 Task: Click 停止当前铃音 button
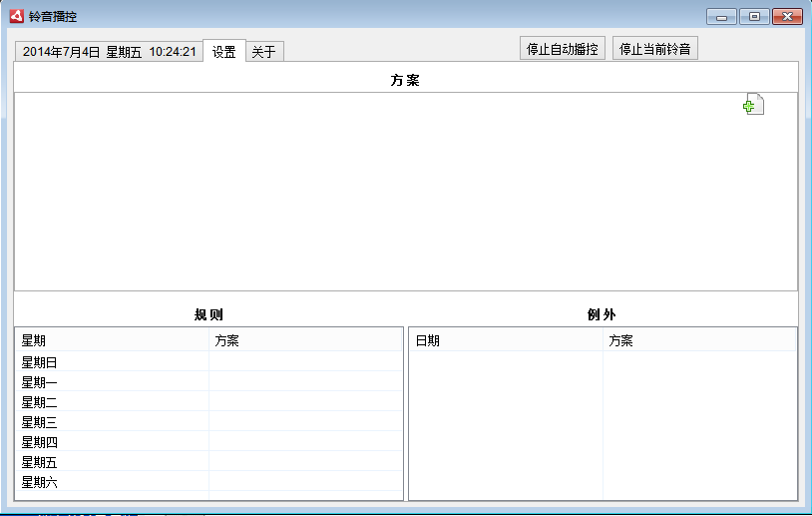(x=655, y=49)
